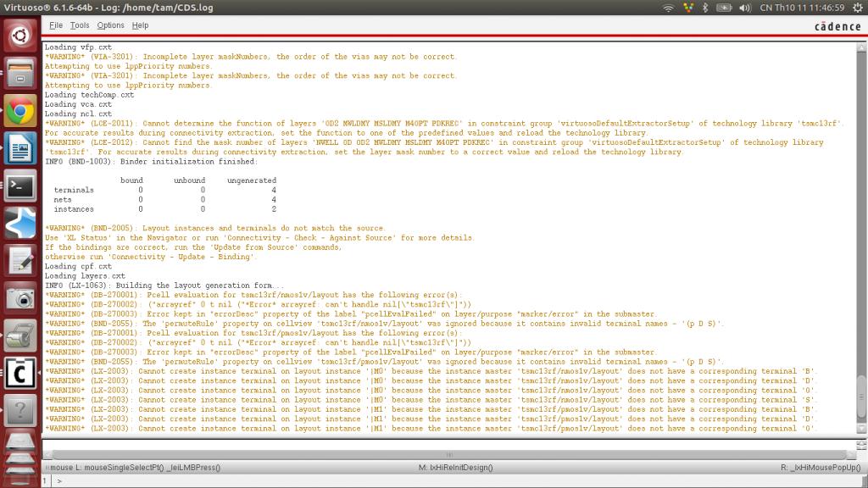Open the battery status indicator

click(x=724, y=8)
